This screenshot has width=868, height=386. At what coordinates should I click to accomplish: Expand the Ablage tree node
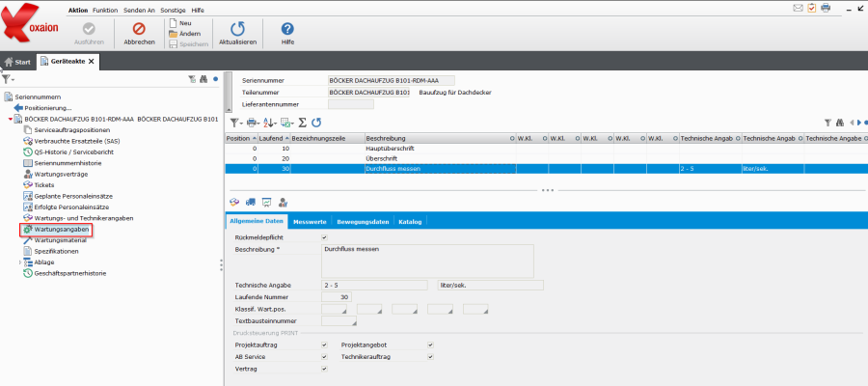(x=20, y=262)
